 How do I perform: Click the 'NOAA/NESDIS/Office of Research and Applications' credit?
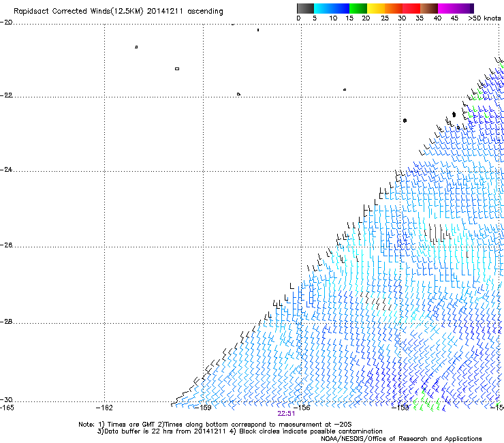[401, 439]
